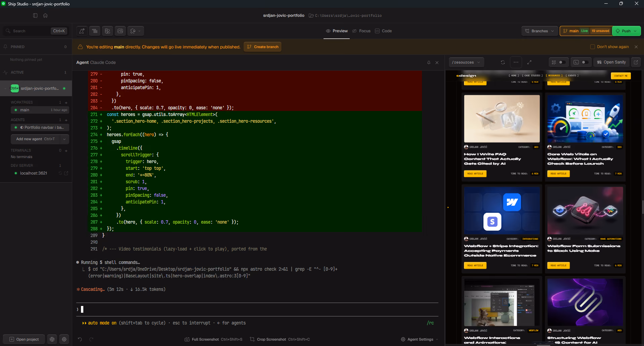Image resolution: width=644 pixels, height=346 pixels.
Task: Click Crop Screenshot option
Action: [x=280, y=339]
